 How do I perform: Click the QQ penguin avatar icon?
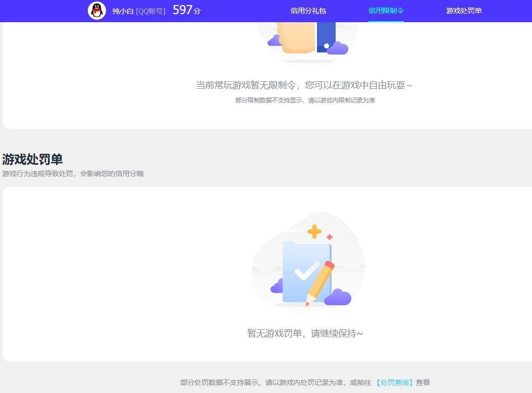(x=97, y=11)
